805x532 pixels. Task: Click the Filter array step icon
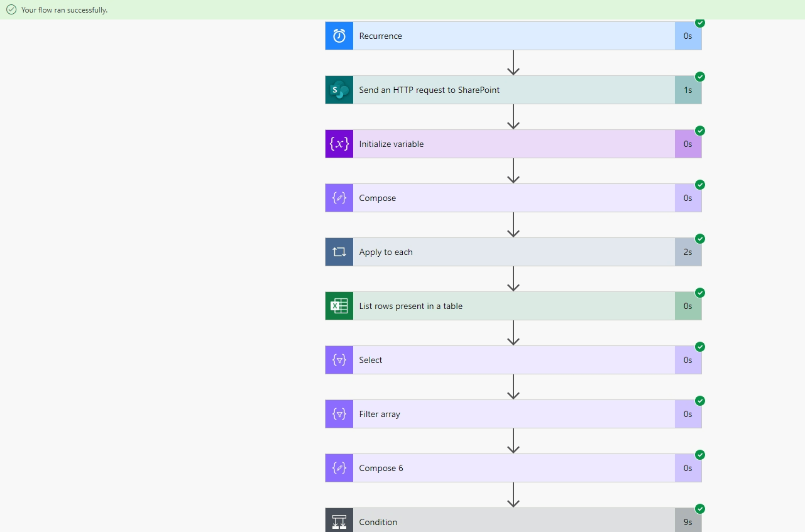coord(339,414)
